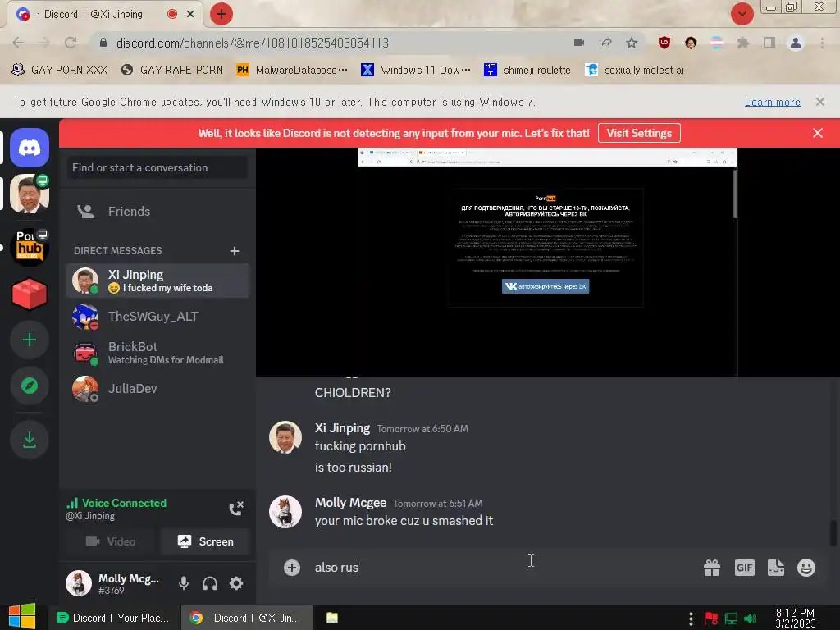Viewport: 840px width, 630px height.
Task: Open the emoji picker
Action: (x=806, y=568)
